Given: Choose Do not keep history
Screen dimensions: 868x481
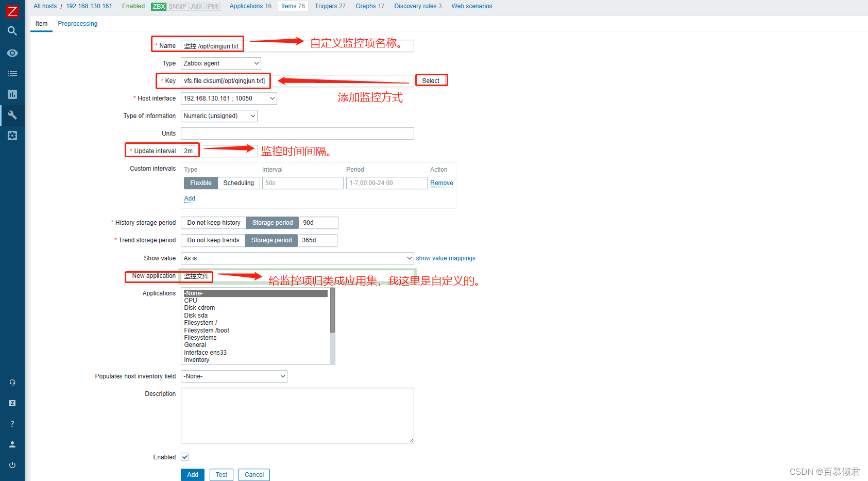Looking at the screenshot, I should [214, 223].
